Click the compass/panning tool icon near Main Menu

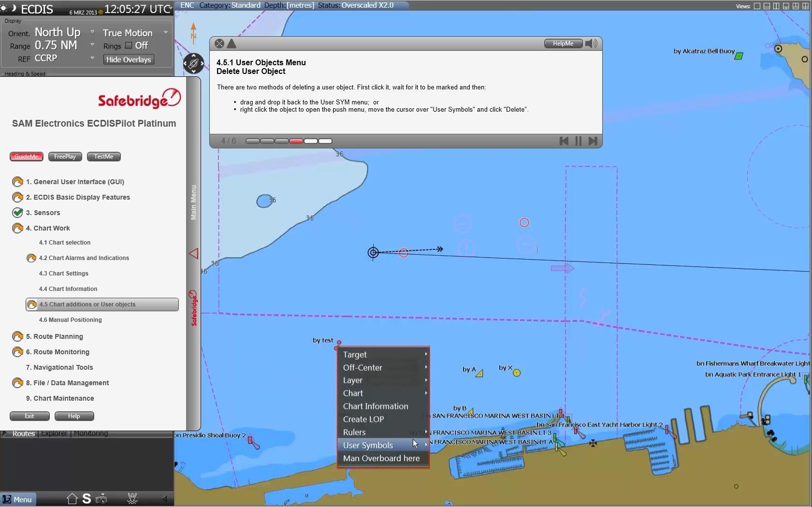[x=193, y=63]
